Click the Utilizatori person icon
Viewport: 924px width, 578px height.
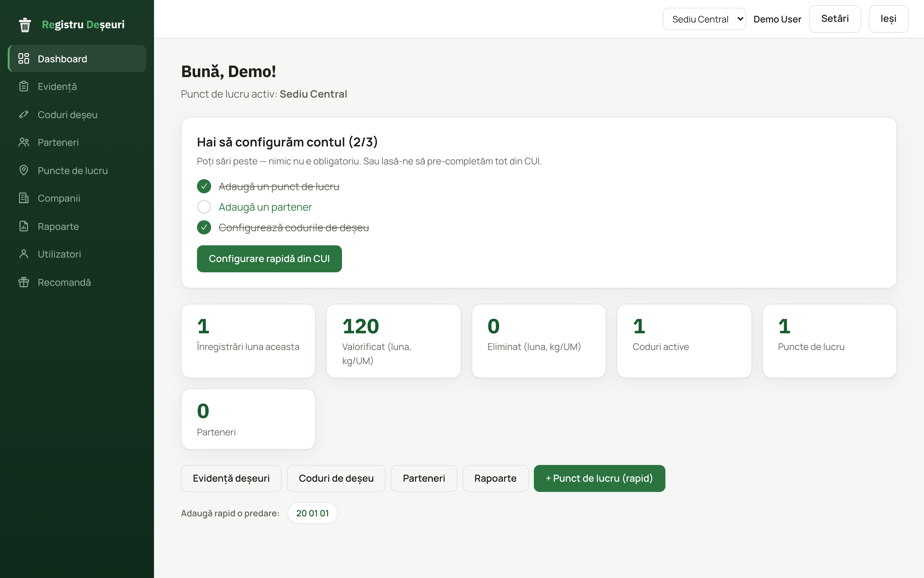click(24, 254)
